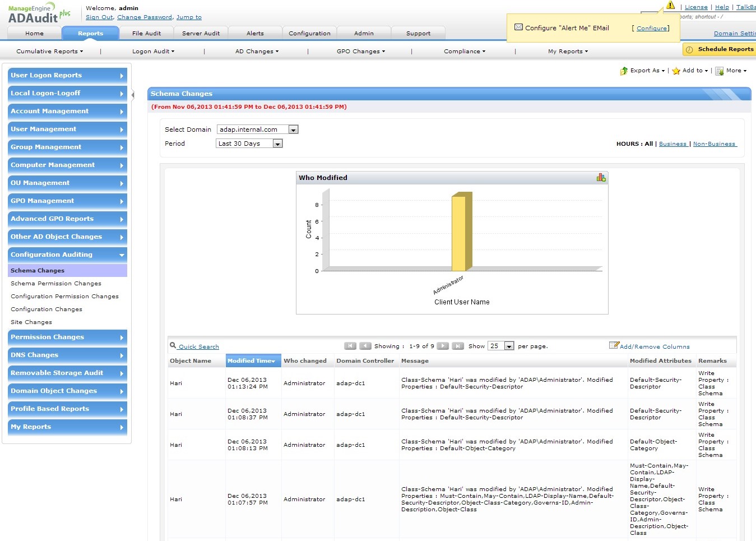756x541 pixels.
Task: Filter hours by Non-Business link
Action: tap(714, 144)
